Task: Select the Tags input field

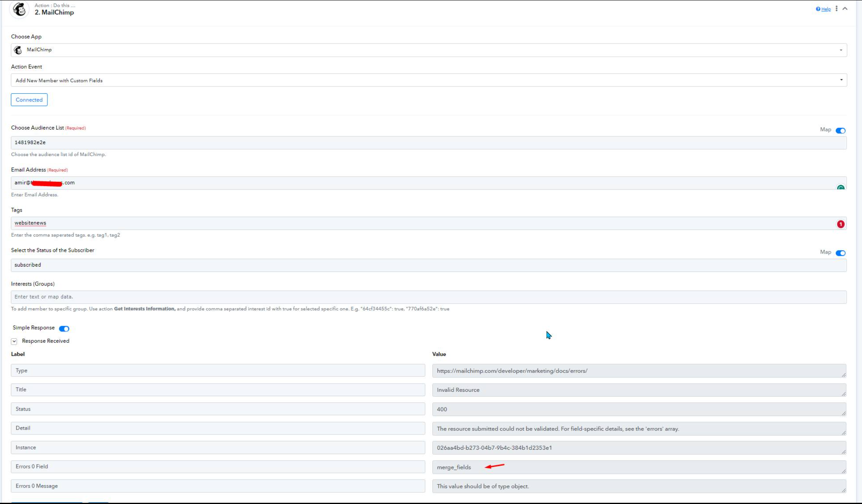Action: [x=428, y=222]
